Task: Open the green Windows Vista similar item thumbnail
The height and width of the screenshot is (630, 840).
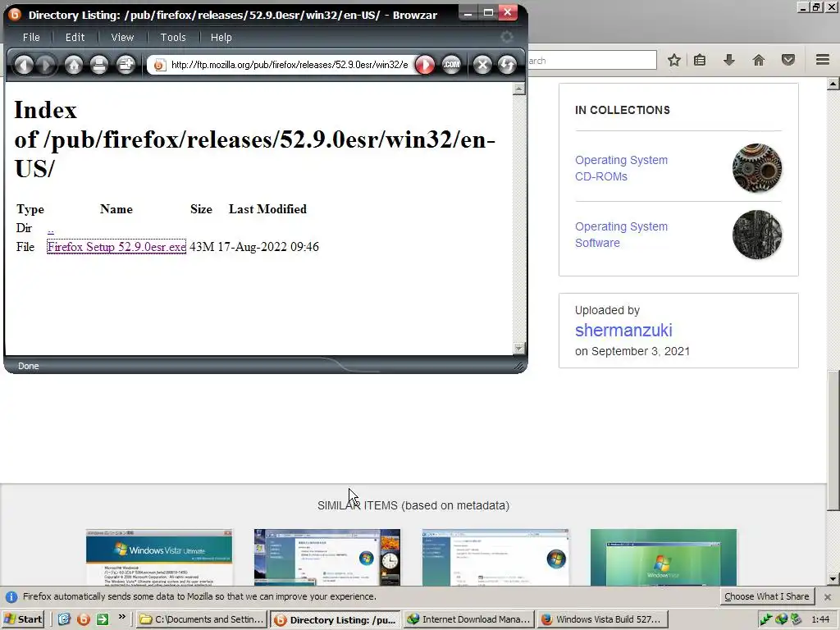Action: click(663, 557)
